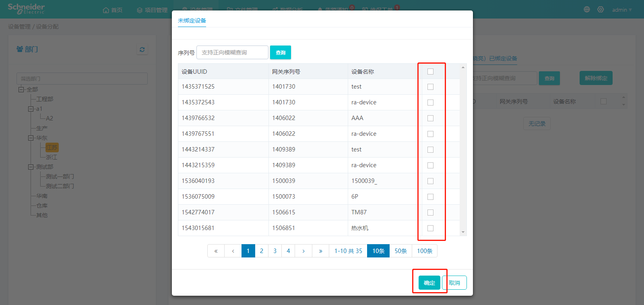Check the row for UUID 1435371525

tap(430, 87)
